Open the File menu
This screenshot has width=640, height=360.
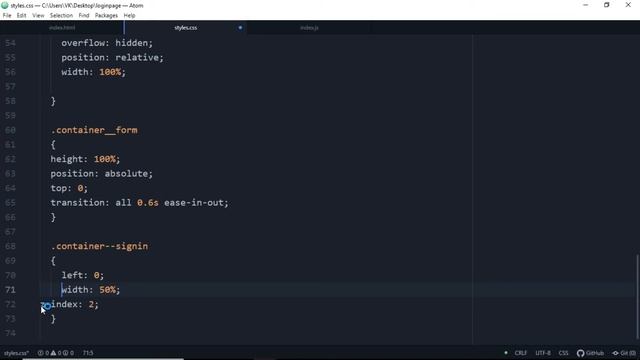click(x=7, y=16)
